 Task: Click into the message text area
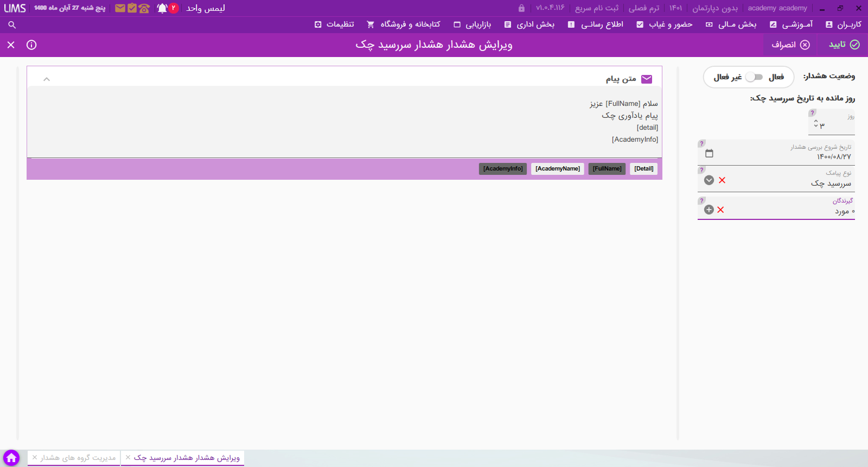(344, 122)
